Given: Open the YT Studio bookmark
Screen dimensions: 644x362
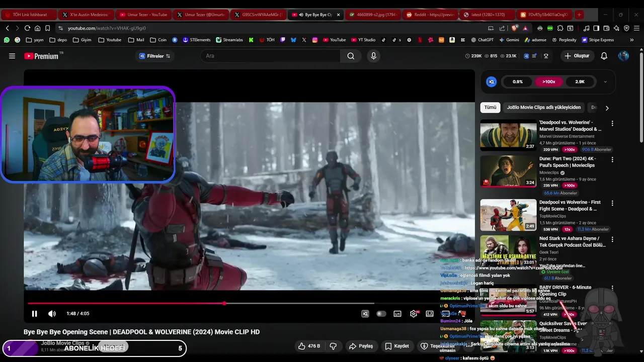Looking at the screenshot, I should tap(363, 40).
